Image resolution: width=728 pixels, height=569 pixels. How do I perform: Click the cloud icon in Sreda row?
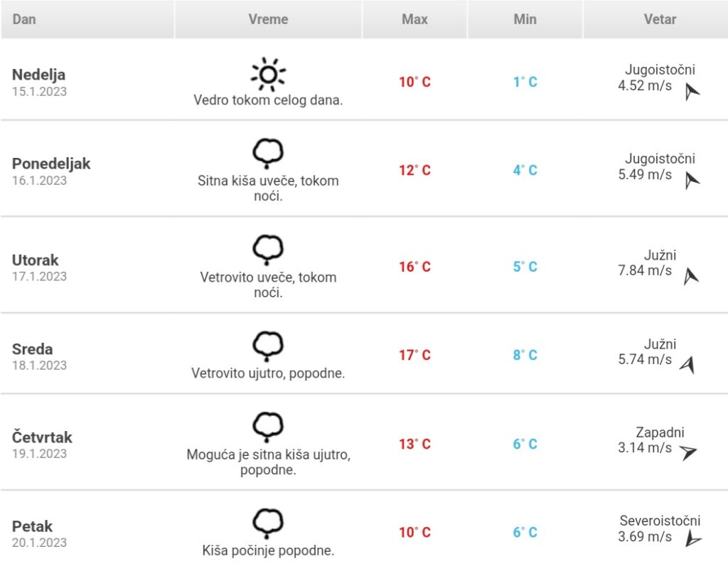(268, 346)
